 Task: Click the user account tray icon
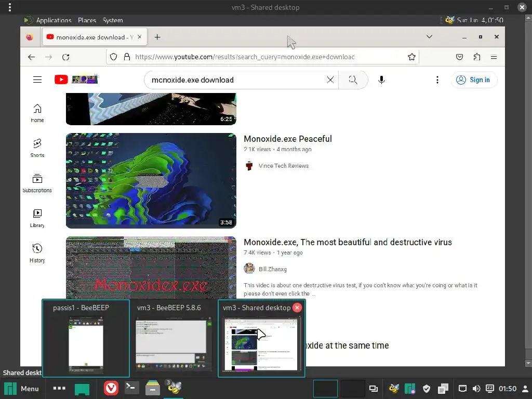tap(525, 389)
